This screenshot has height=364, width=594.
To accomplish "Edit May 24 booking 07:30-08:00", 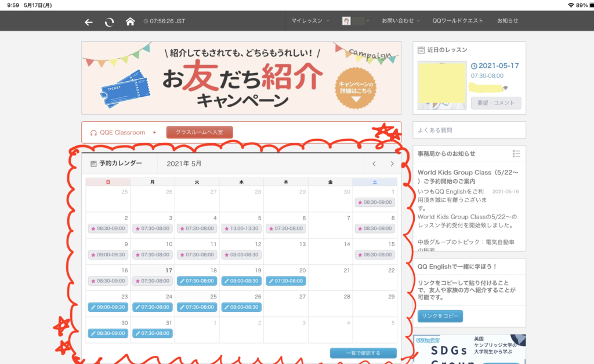I will click(x=153, y=307).
